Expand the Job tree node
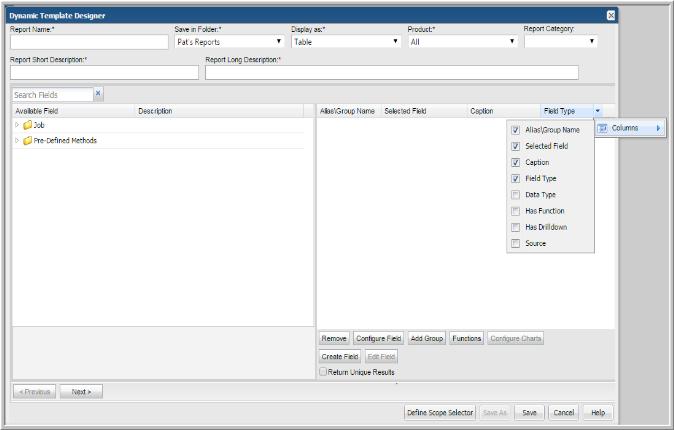This screenshot has width=674, height=430. tap(17, 125)
